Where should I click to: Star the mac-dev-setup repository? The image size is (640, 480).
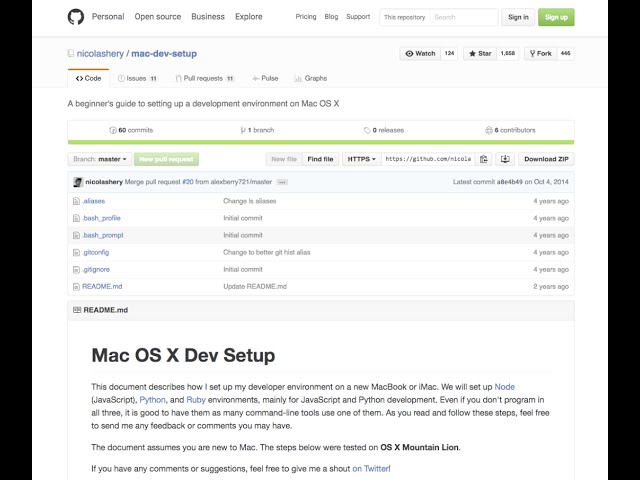coord(480,53)
